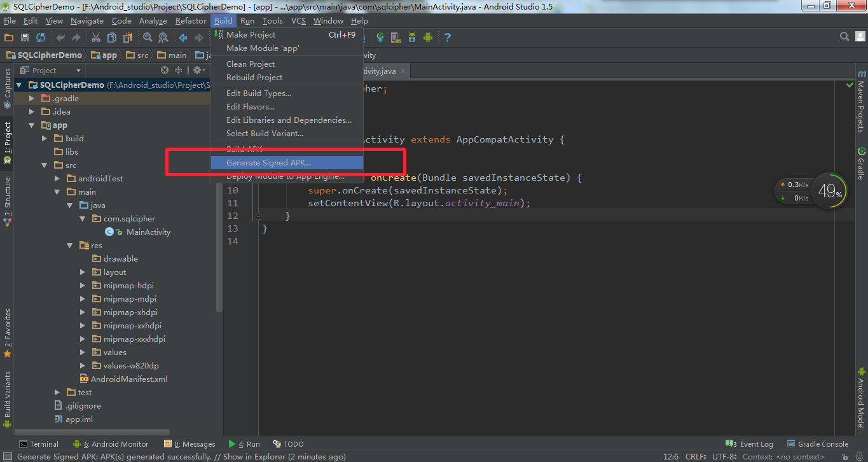Image resolution: width=868 pixels, height=462 pixels.
Task: Collapse the SQLCipherDemo root node
Action: click(19, 85)
